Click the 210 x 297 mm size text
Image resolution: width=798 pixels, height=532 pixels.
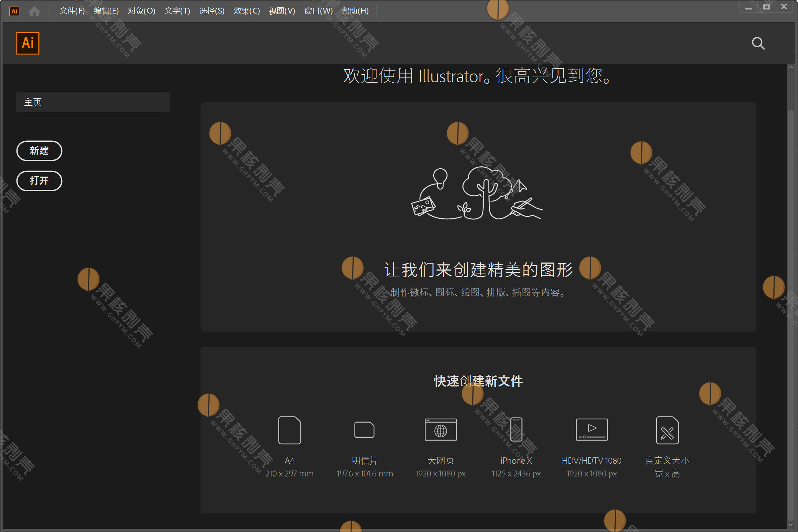pos(289,474)
